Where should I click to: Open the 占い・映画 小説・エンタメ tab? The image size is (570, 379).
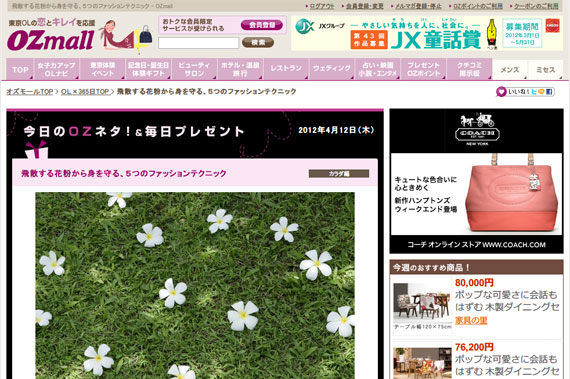tap(378, 69)
